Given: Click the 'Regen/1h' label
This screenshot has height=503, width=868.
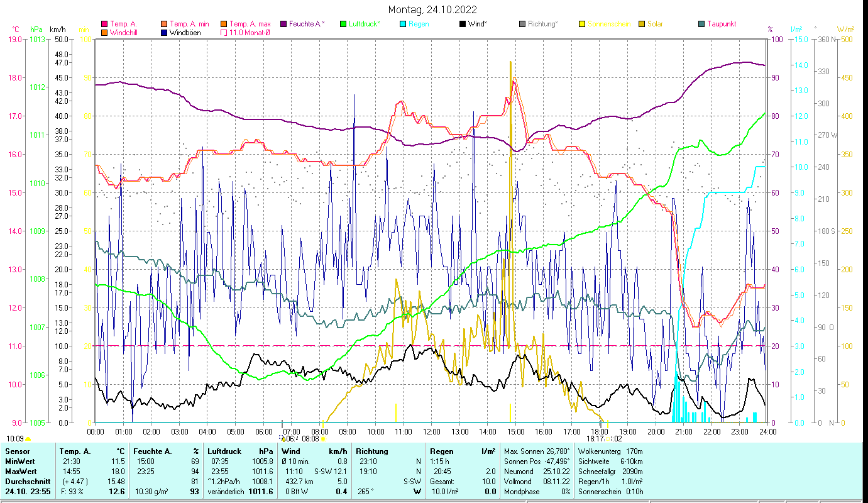Looking at the screenshot, I should [x=593, y=482].
